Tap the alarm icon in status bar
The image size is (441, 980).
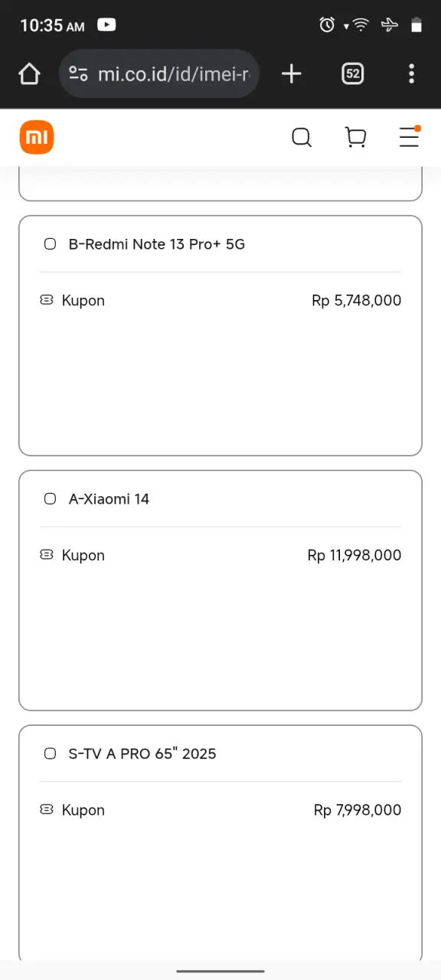(327, 25)
